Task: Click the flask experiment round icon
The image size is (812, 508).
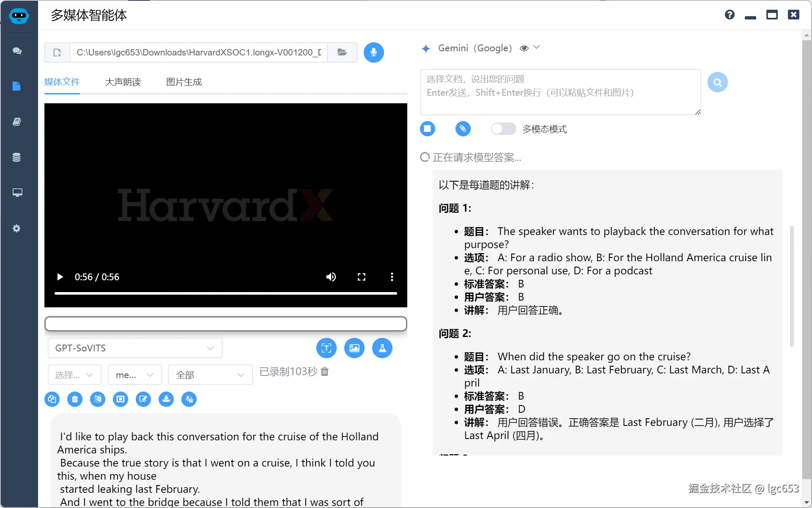Action: click(382, 348)
